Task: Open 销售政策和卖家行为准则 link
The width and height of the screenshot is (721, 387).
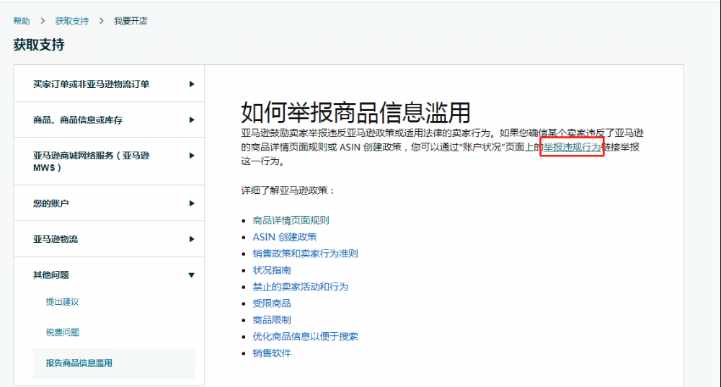Action: (x=305, y=253)
